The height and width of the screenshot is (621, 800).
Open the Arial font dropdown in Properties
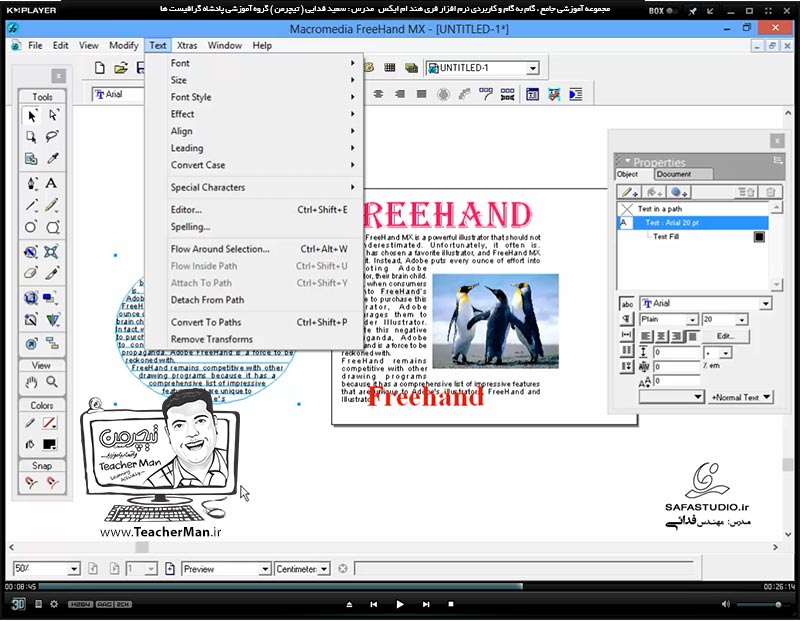click(765, 304)
